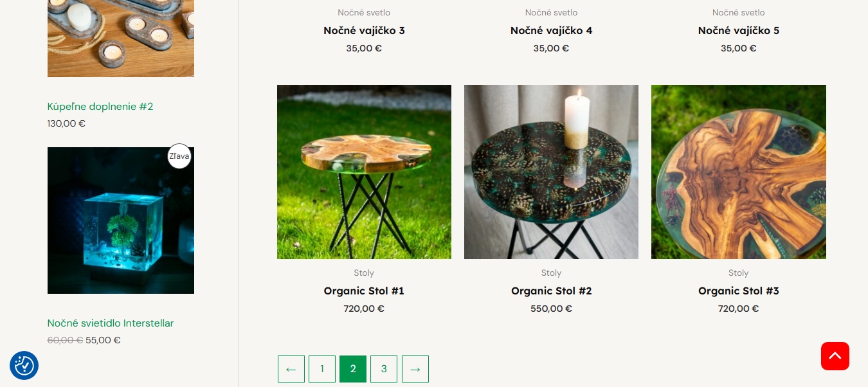The height and width of the screenshot is (387, 868).
Task: Select page 3 in pagination
Action: (384, 369)
